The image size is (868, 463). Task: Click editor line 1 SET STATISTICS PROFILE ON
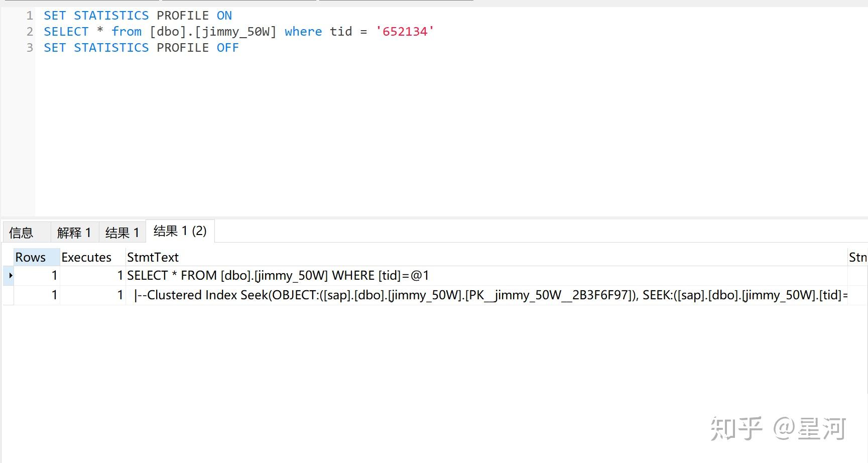(138, 16)
